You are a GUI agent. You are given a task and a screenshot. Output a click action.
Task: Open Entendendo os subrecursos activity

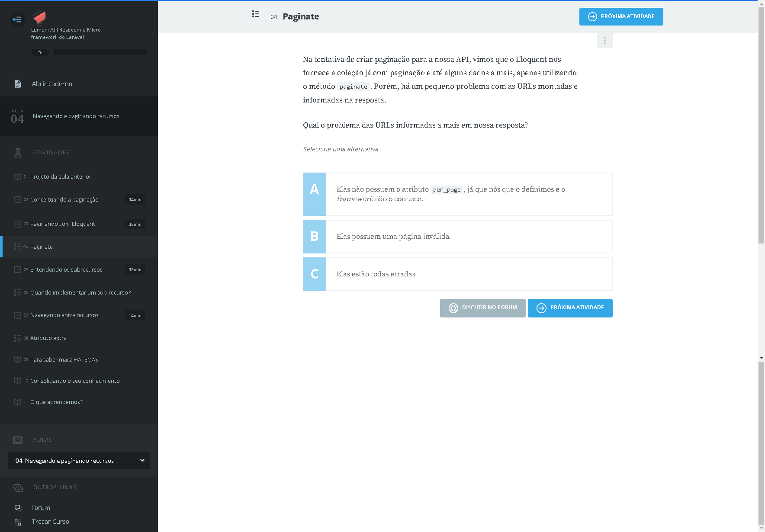point(66,270)
